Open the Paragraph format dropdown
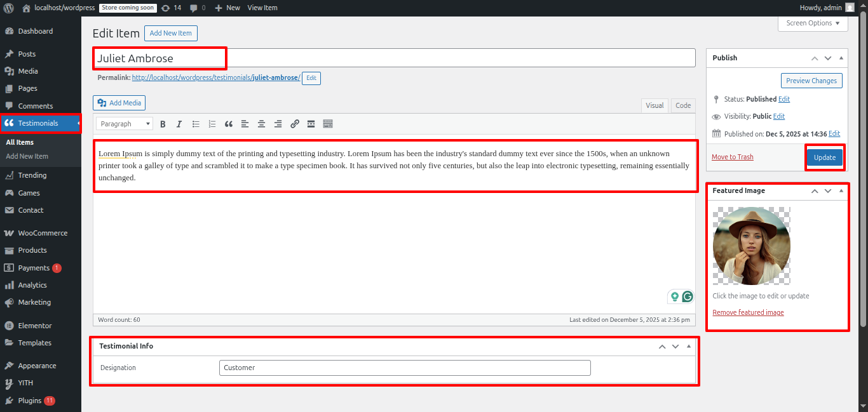 coord(124,124)
